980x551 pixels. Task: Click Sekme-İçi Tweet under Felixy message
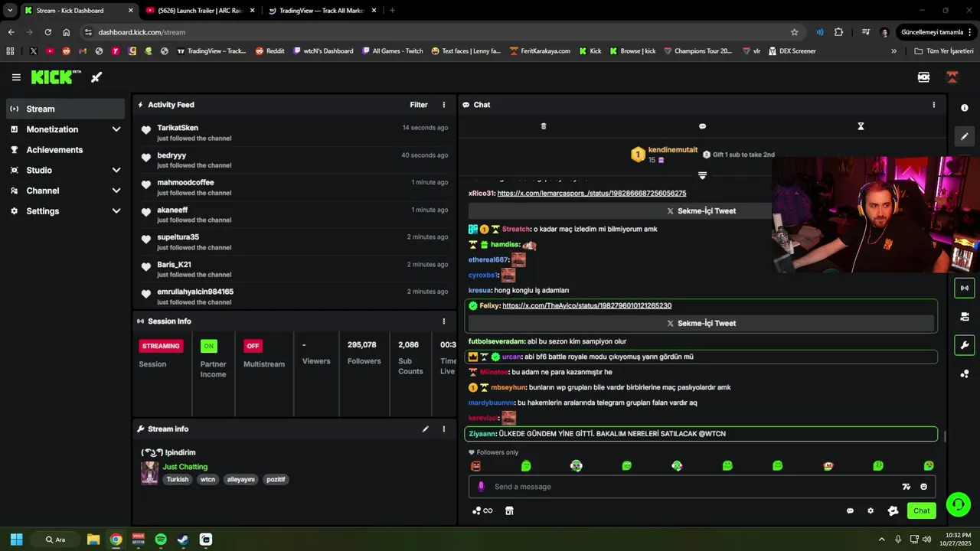701,323
